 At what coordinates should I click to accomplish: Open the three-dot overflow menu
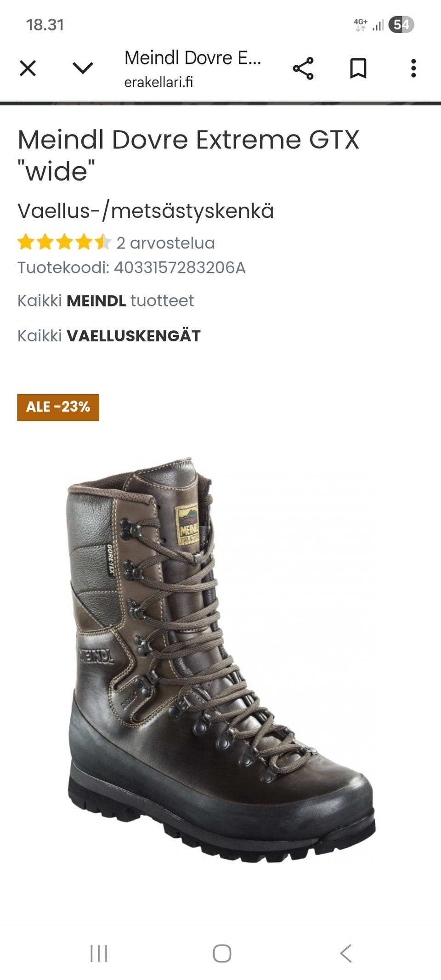click(413, 68)
